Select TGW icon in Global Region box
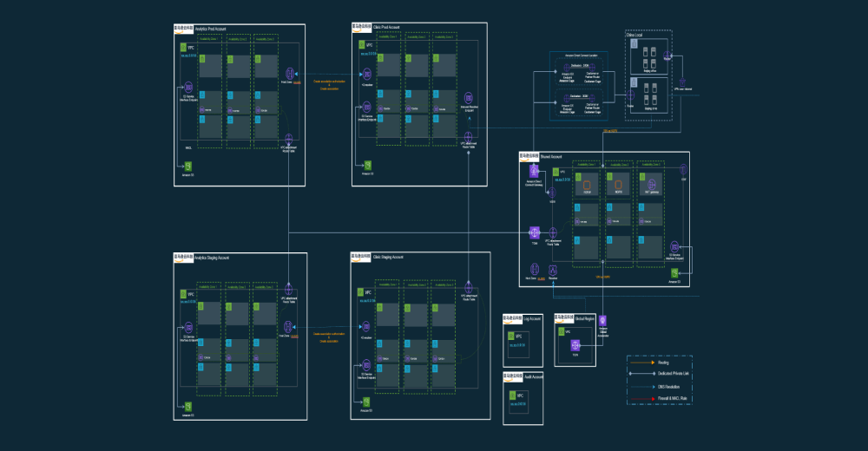Image resolution: width=868 pixels, height=451 pixels. [575, 346]
